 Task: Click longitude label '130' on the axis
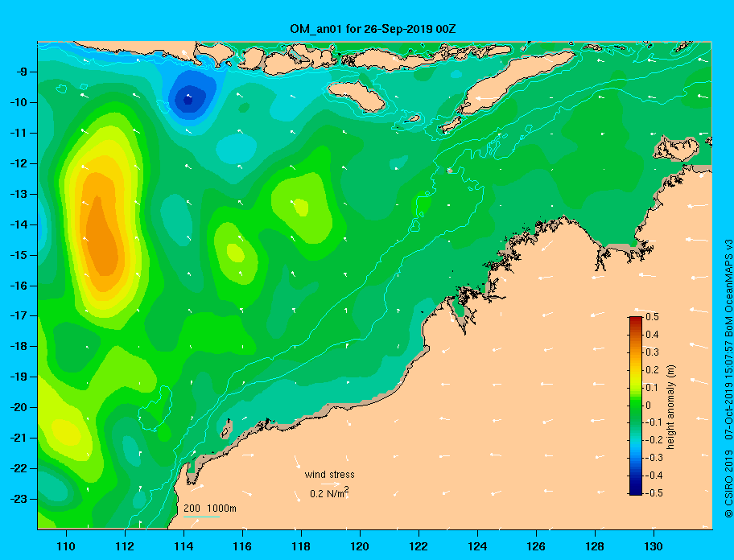pos(654,546)
